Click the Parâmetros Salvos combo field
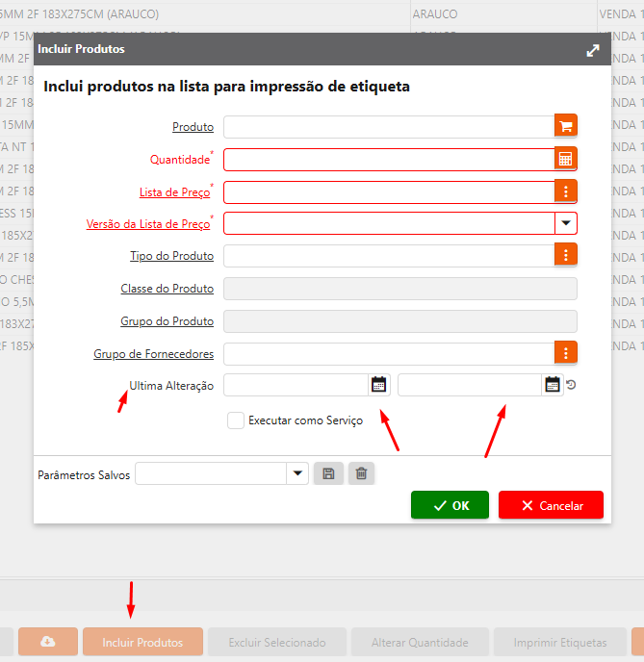The image size is (644, 662). [x=211, y=473]
